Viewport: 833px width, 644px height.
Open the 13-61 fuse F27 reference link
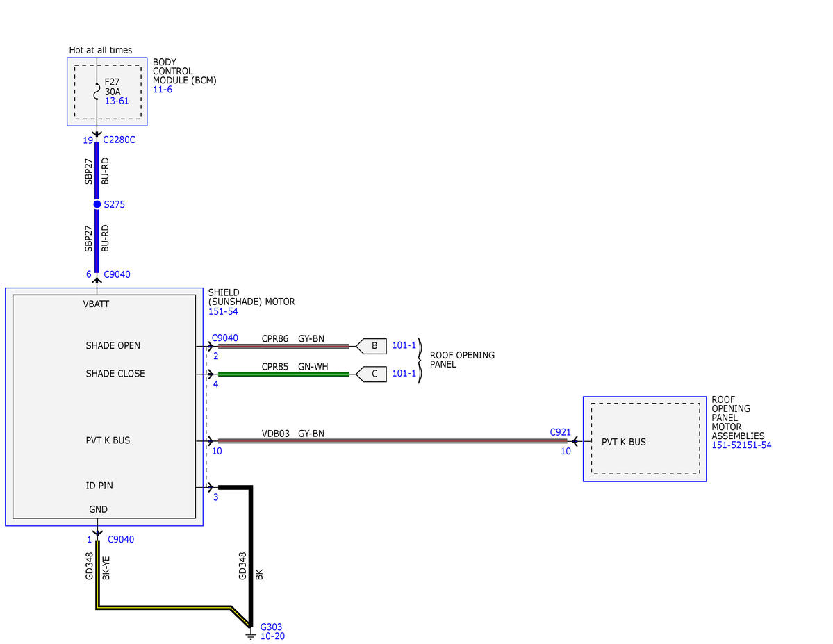point(116,101)
